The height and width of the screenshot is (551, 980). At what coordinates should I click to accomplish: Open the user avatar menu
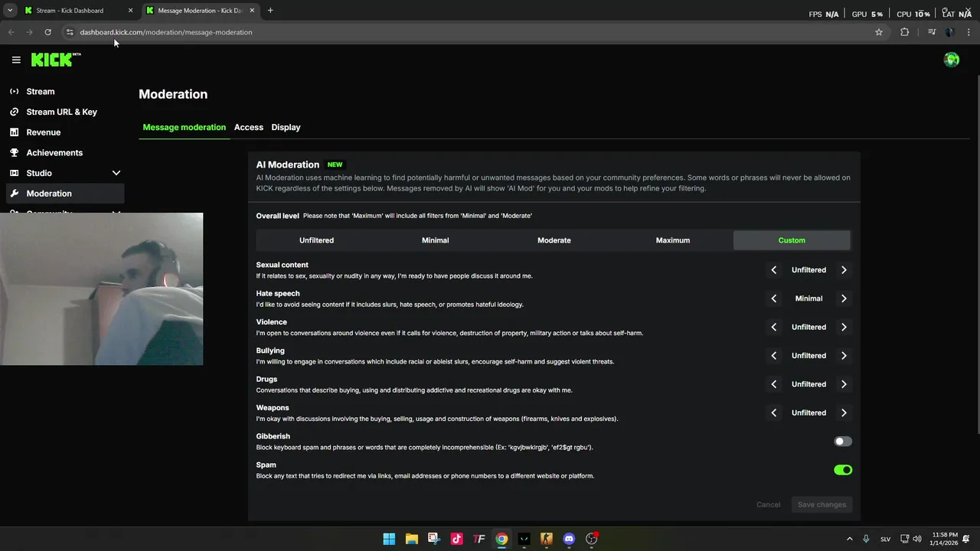[952, 60]
